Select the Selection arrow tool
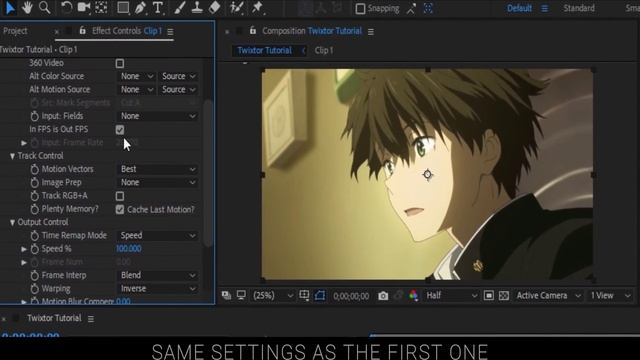Image resolution: width=640 pixels, height=360 pixels. 10,7
